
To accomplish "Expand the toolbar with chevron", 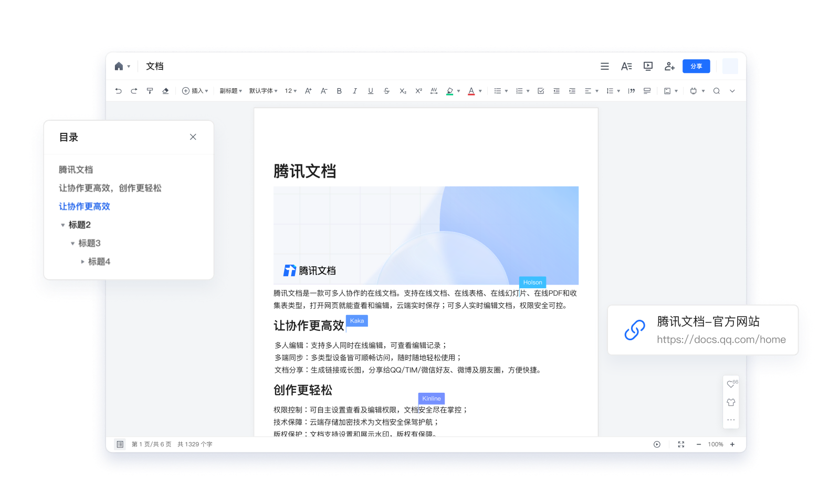I will click(x=732, y=91).
